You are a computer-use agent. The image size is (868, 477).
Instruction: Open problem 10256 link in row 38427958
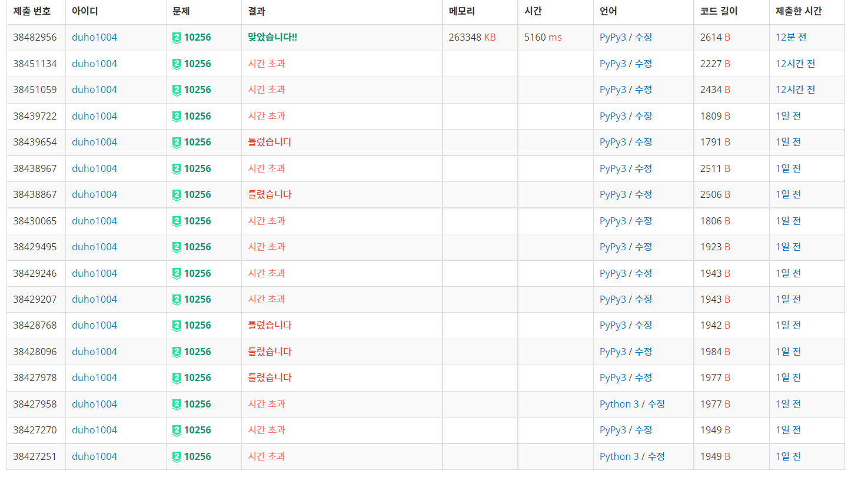197,404
